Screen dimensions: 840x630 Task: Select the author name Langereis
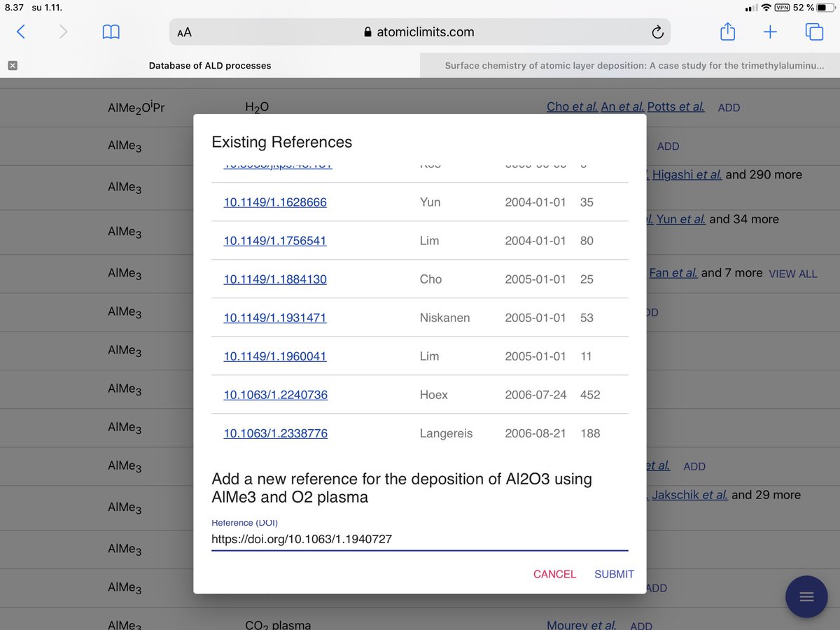pyautogui.click(x=446, y=433)
